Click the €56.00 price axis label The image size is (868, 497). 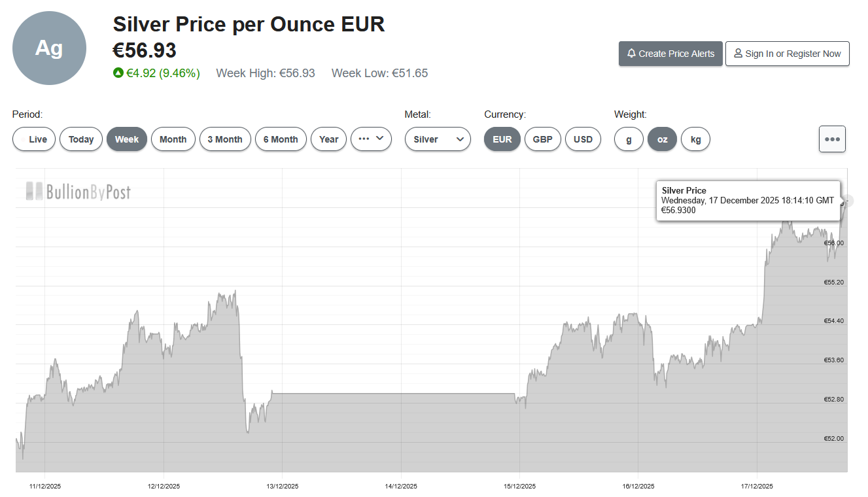point(834,243)
